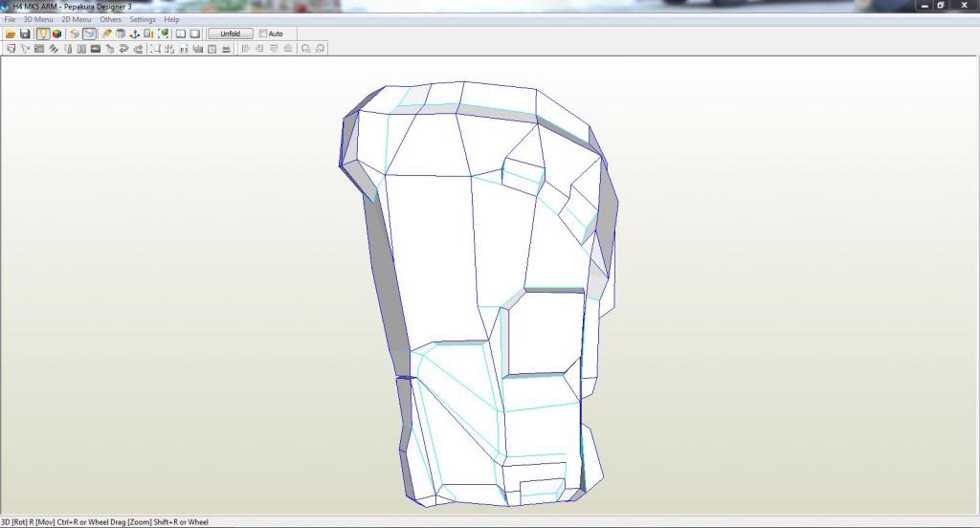The width and height of the screenshot is (980, 528).
Task: Click the right-curving arrow icon in second toolbar
Action: pos(138,49)
